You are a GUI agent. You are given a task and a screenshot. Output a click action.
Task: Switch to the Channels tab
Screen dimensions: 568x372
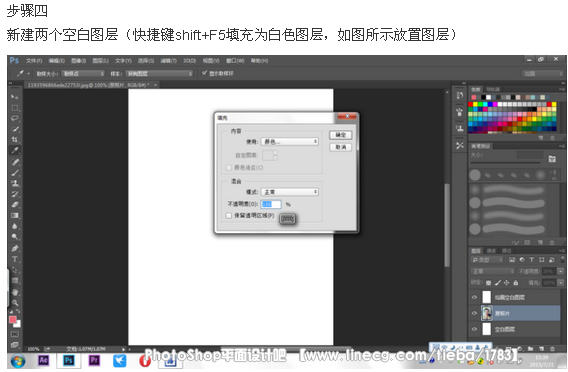(x=491, y=251)
